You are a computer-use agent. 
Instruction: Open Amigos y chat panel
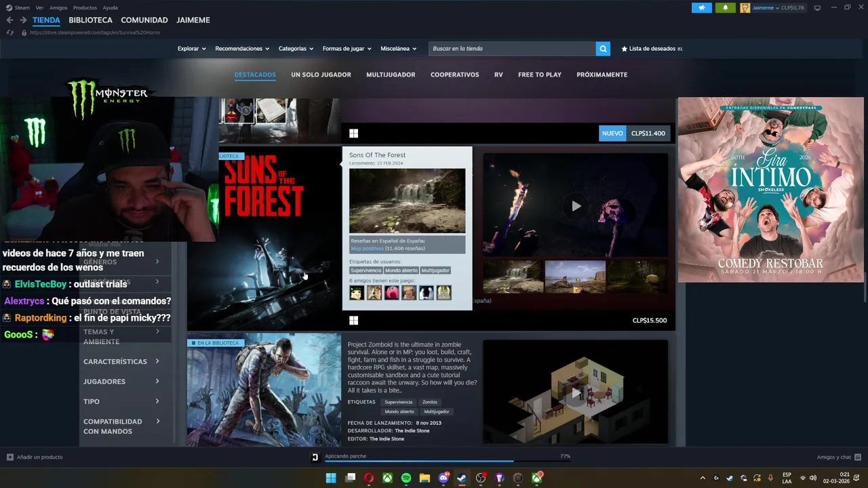click(x=839, y=457)
